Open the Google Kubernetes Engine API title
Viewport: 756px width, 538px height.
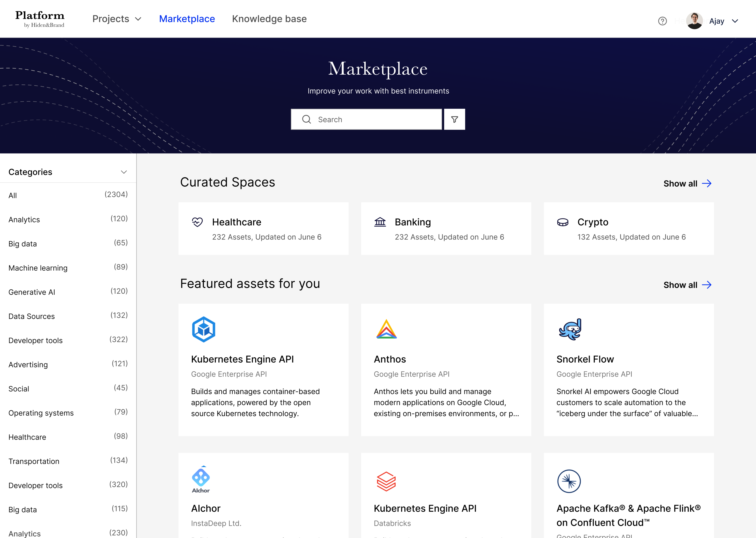tap(242, 359)
